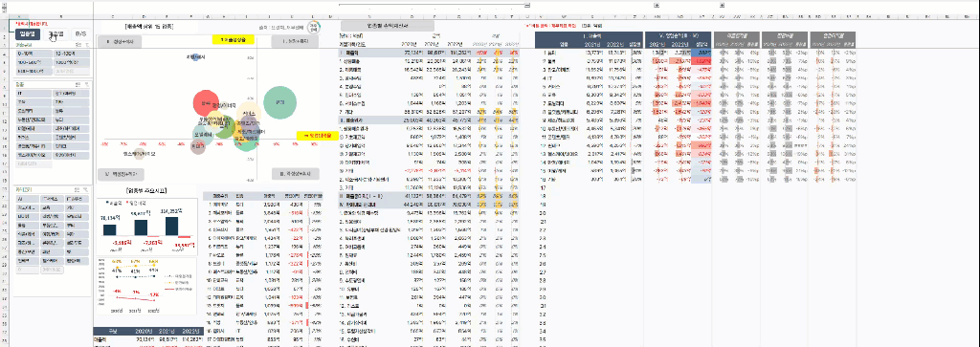980x347 pixels.
Task: Toggle multi-select on the industry slicer containing IT
Action: (78, 84)
